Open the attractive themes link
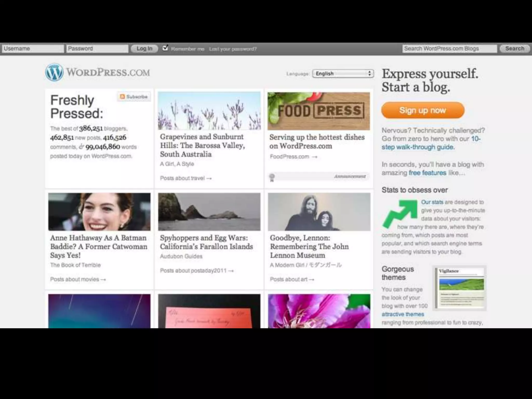The image size is (532, 399). tap(403, 314)
